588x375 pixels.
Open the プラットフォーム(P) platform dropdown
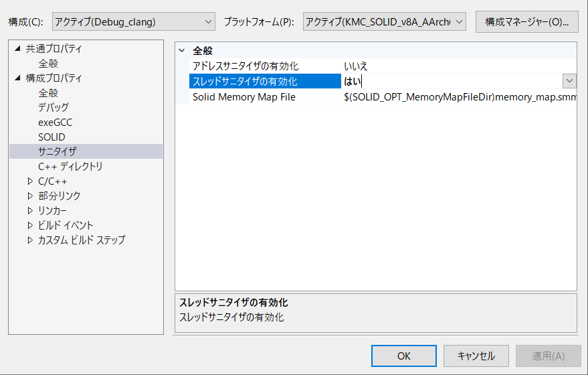(384, 22)
